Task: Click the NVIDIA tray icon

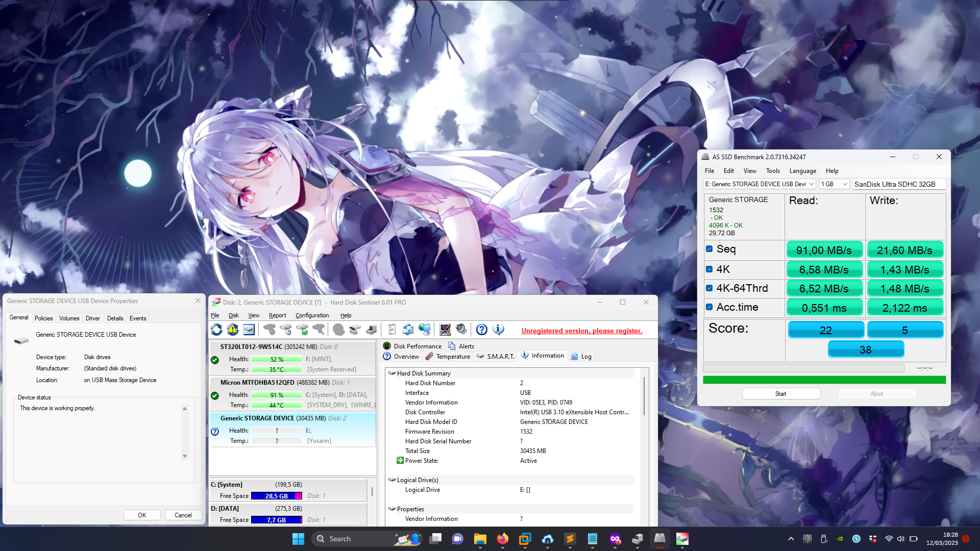Action: click(840, 539)
